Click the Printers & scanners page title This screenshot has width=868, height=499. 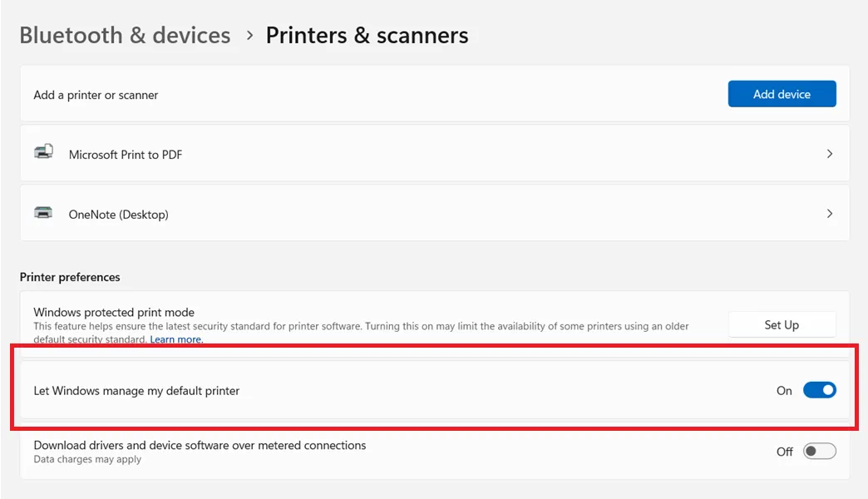(367, 36)
